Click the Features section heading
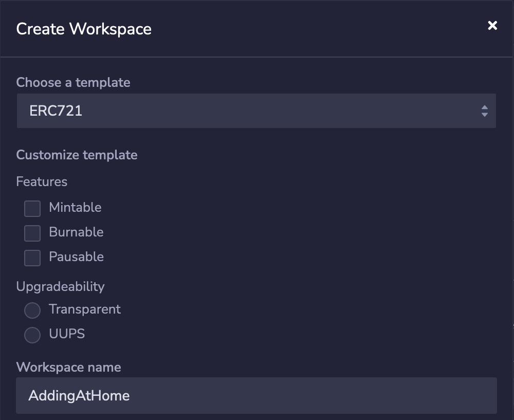This screenshot has width=514, height=420. pyautogui.click(x=42, y=182)
